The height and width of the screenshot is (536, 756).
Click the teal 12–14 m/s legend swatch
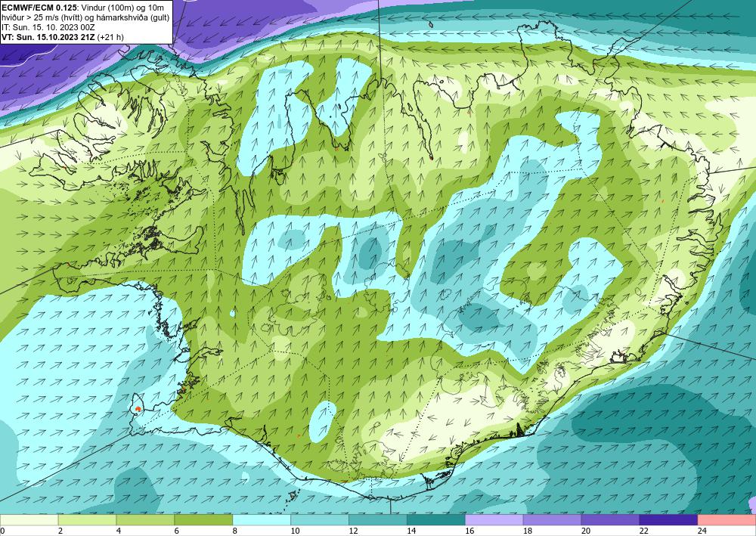coord(378,520)
